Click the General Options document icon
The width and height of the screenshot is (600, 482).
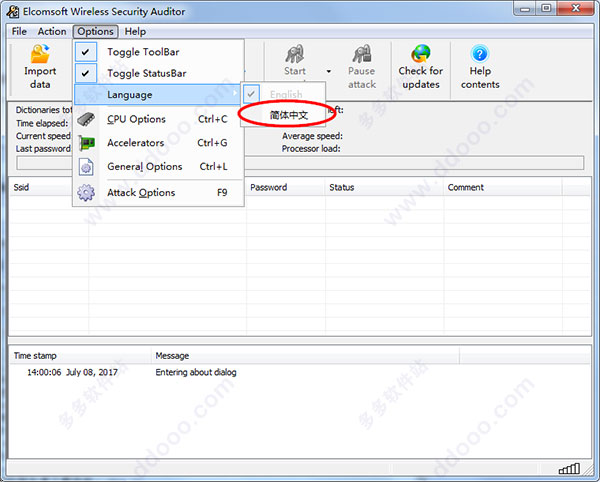click(x=86, y=167)
